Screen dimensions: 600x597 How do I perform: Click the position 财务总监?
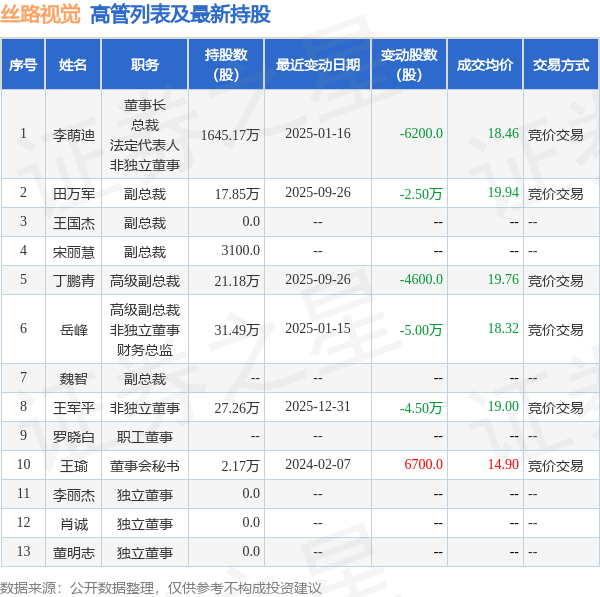[145, 350]
